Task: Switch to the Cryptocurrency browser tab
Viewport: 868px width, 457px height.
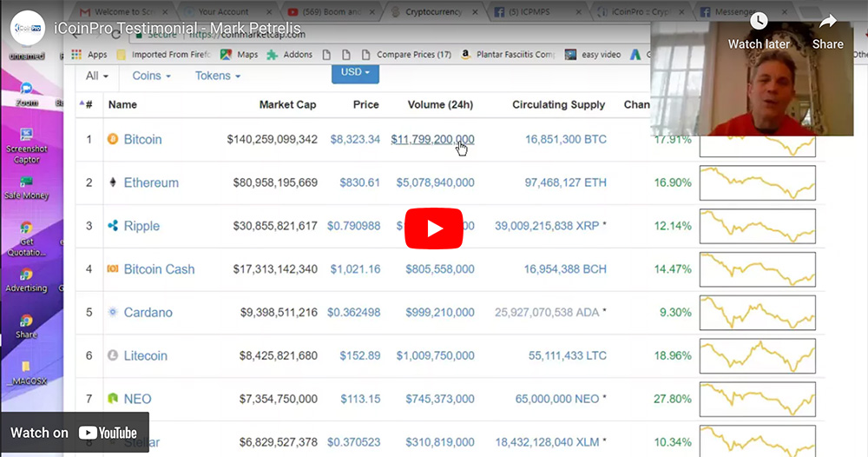Action: [x=435, y=11]
